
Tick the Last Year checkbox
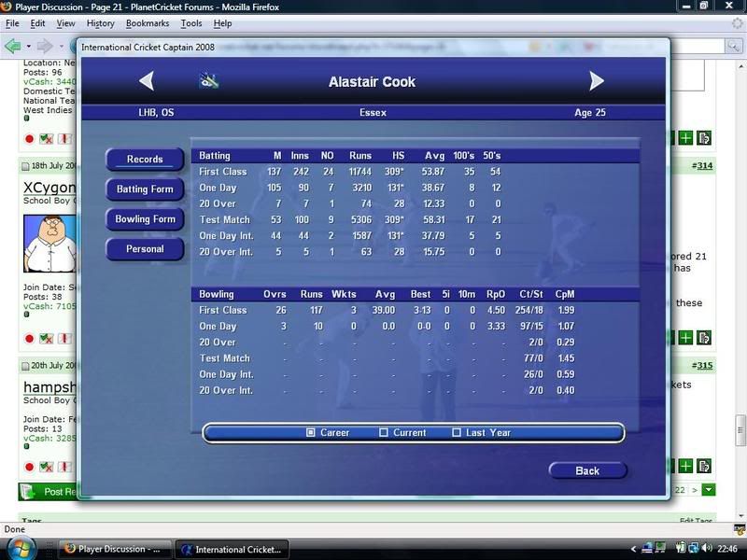457,432
